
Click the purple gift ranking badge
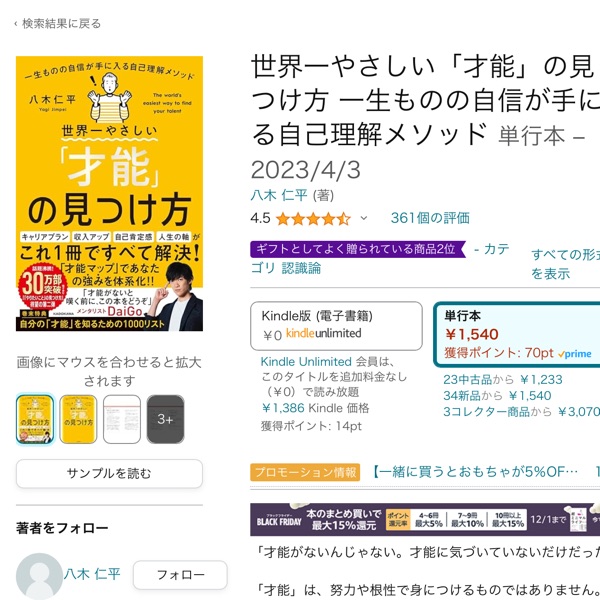pyautogui.click(x=358, y=249)
